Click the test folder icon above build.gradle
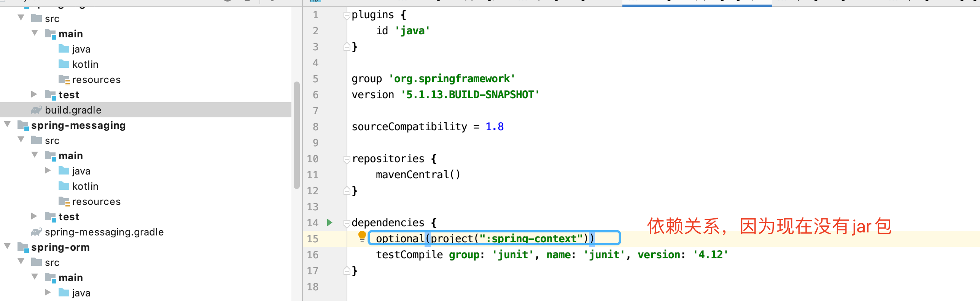This screenshot has width=980, height=301. 50,95
